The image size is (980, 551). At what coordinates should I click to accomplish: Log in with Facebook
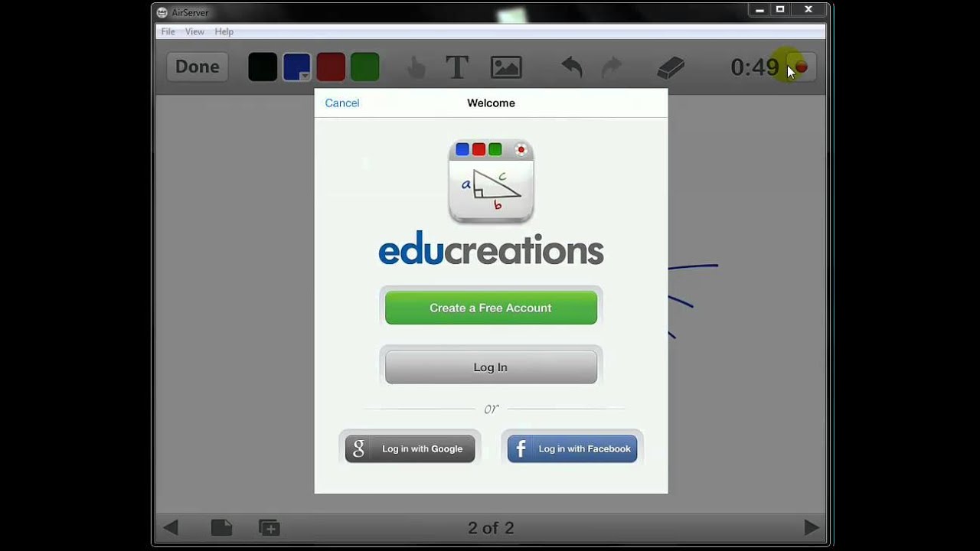pos(572,449)
